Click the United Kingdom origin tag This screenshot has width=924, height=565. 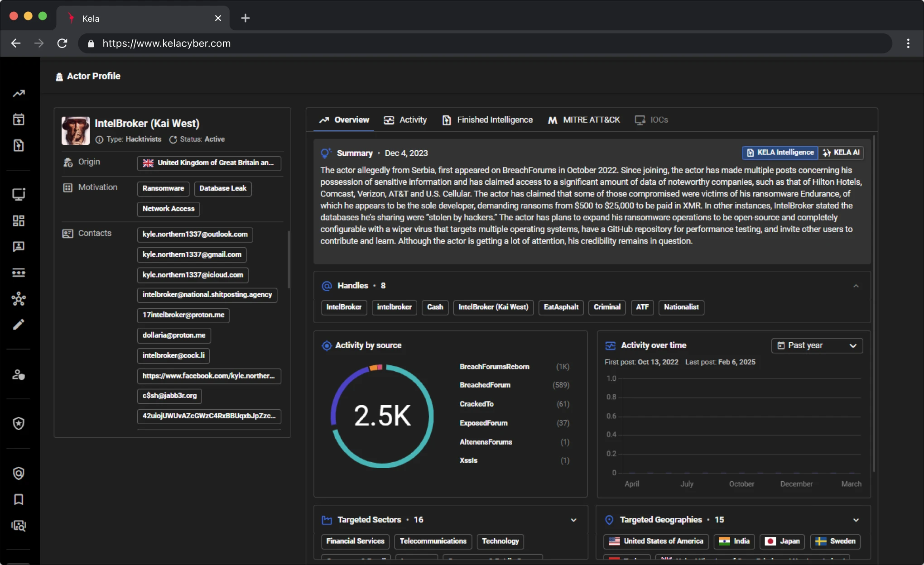[x=209, y=163]
